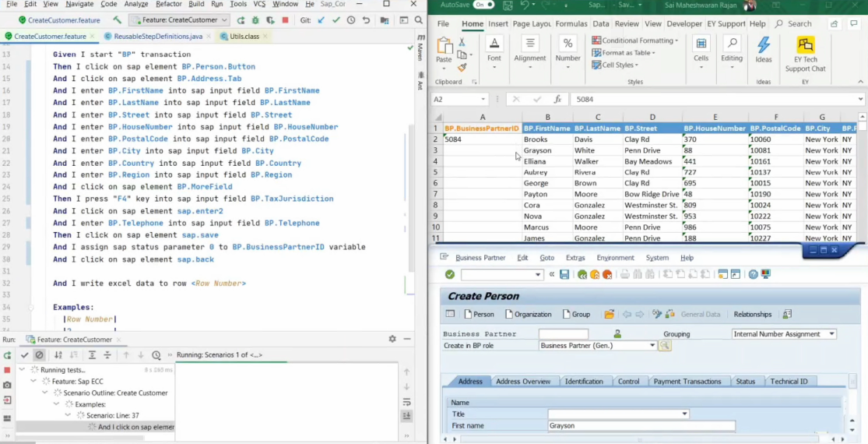868x444 pixels.
Task: Click SAP Group button
Action: click(576, 314)
